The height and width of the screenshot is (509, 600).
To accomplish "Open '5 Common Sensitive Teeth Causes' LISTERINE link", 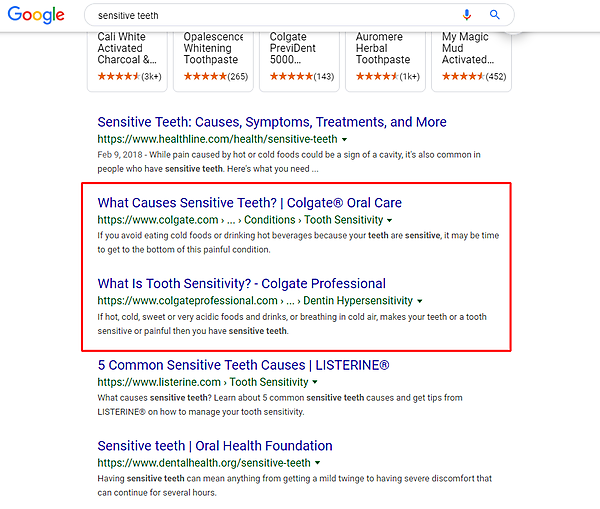I will click(x=243, y=365).
